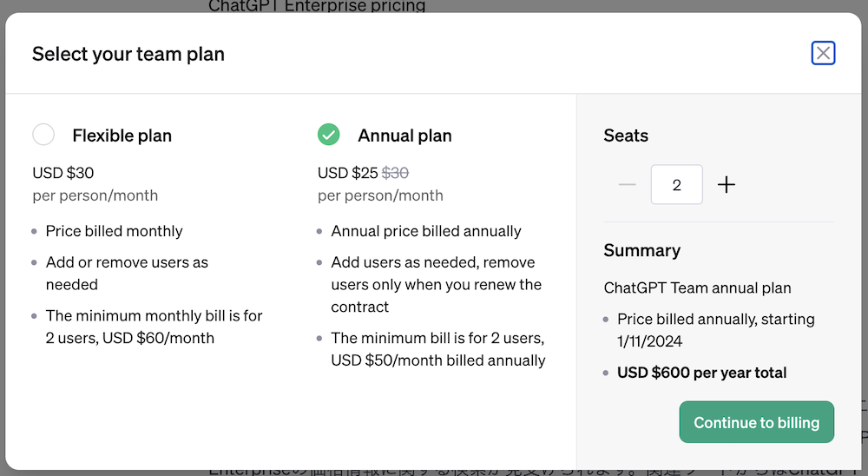Click the Flexible plan label text
Image resolution: width=868 pixels, height=476 pixels.
[x=122, y=136]
